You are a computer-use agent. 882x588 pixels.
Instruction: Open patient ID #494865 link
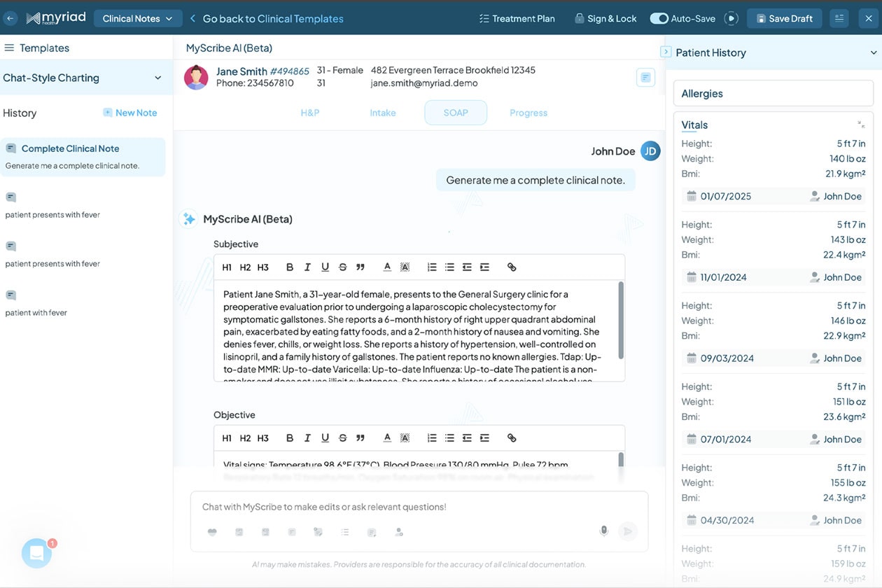click(290, 71)
